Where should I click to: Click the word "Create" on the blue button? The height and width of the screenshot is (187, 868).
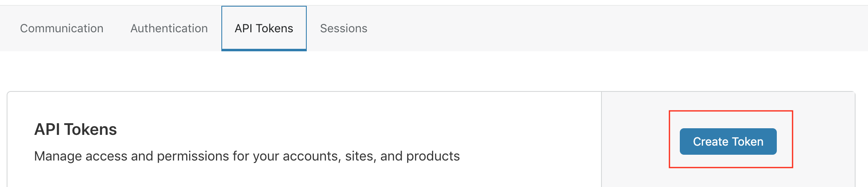tap(710, 142)
